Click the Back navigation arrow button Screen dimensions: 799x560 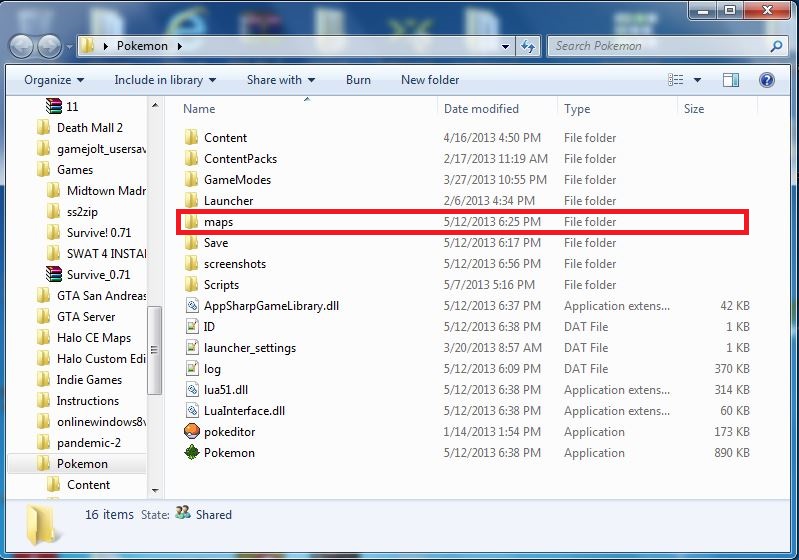coord(21,47)
